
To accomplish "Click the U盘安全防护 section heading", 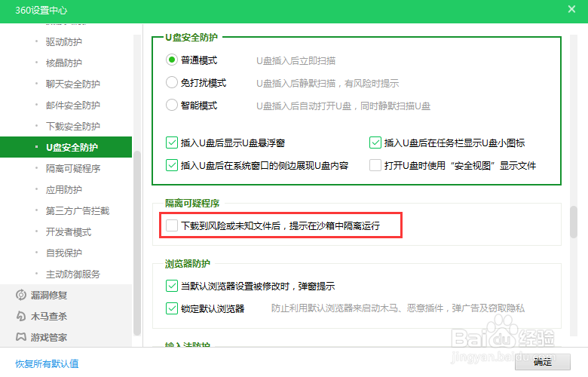I will pos(191,37).
